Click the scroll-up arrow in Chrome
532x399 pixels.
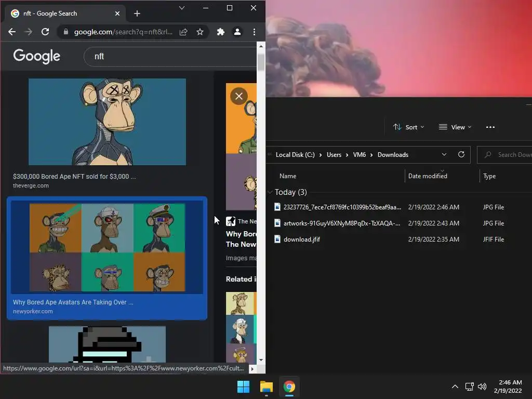pyautogui.click(x=261, y=46)
